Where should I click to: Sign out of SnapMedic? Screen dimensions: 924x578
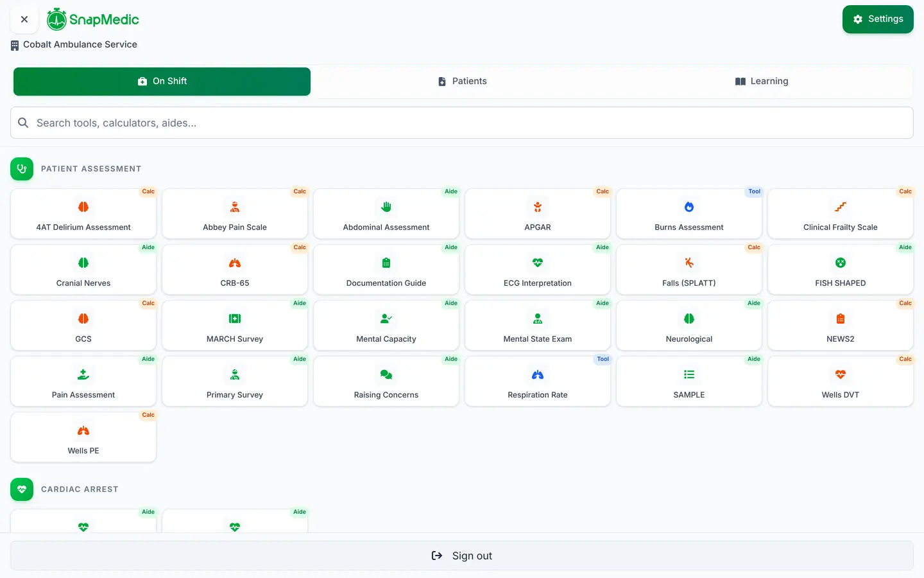(462, 556)
